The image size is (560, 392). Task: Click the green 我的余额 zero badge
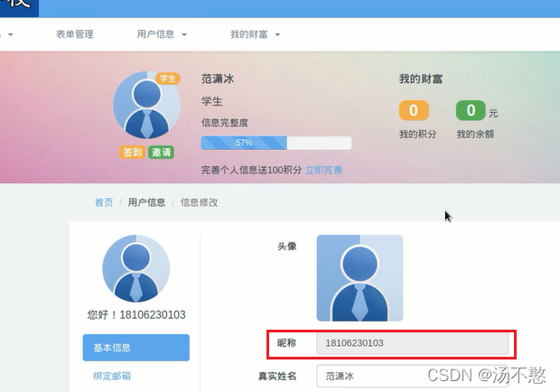click(471, 110)
